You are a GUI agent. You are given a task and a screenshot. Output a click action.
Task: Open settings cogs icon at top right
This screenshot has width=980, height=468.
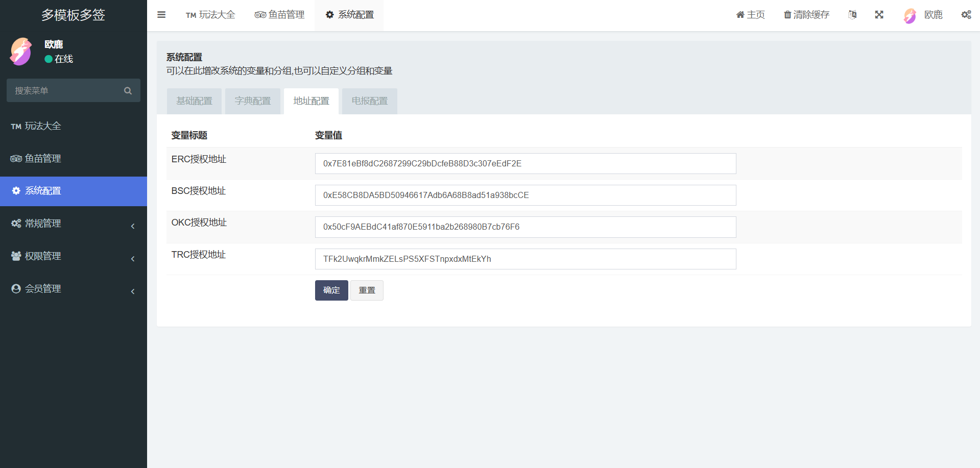tap(966, 15)
